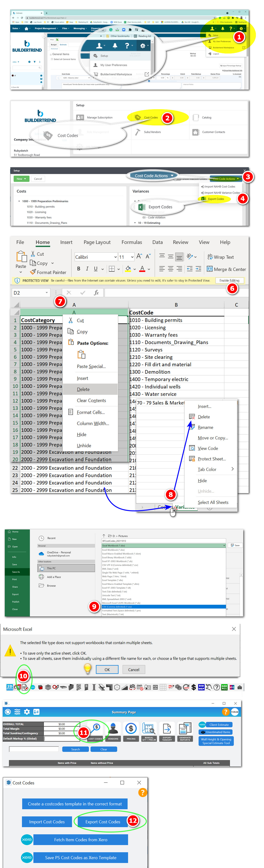Click the search field on Summary Page
Screen dimensions: 264x868
34,749
